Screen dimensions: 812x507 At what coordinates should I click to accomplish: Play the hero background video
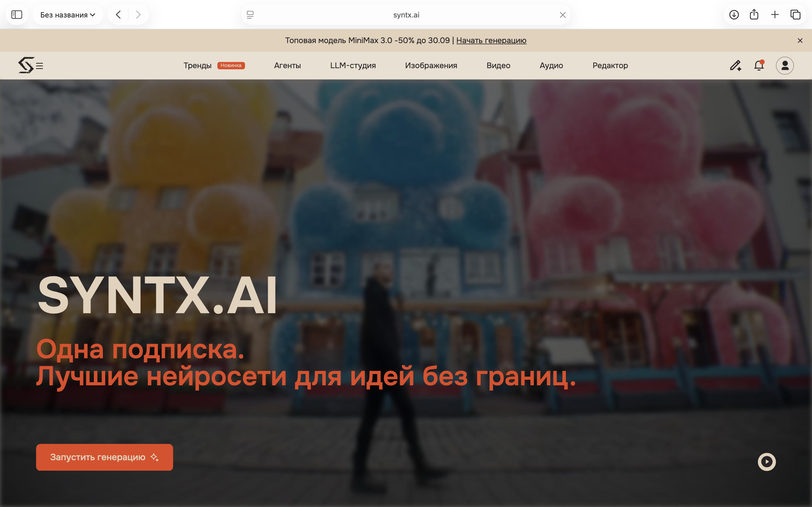(x=767, y=462)
